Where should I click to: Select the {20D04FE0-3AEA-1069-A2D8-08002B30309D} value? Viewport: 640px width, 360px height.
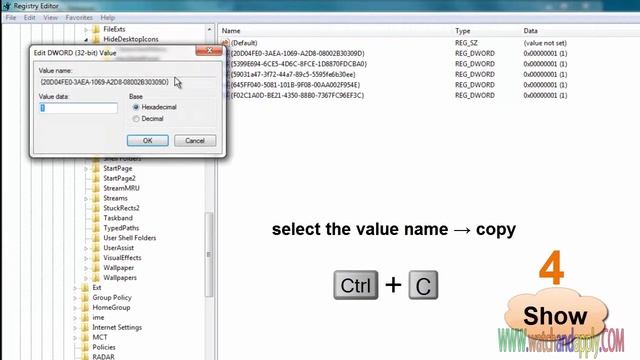click(298, 53)
